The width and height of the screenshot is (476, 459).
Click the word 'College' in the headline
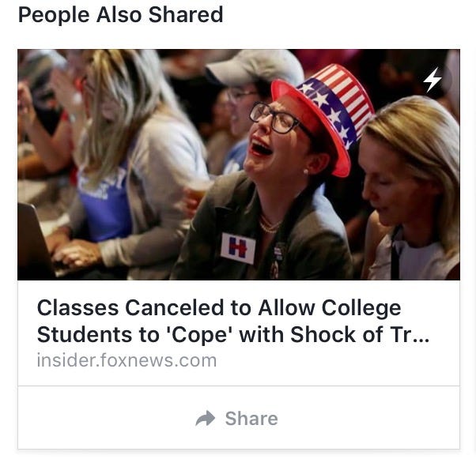pyautogui.click(x=361, y=309)
